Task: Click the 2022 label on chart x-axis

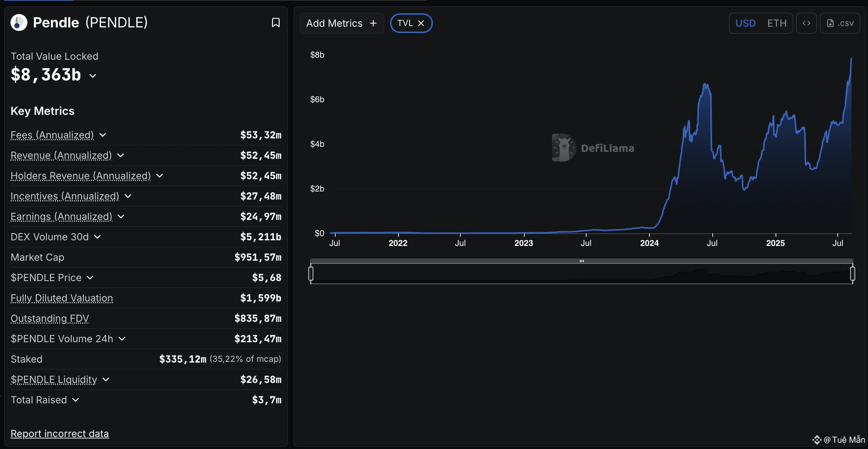Action: (398, 243)
